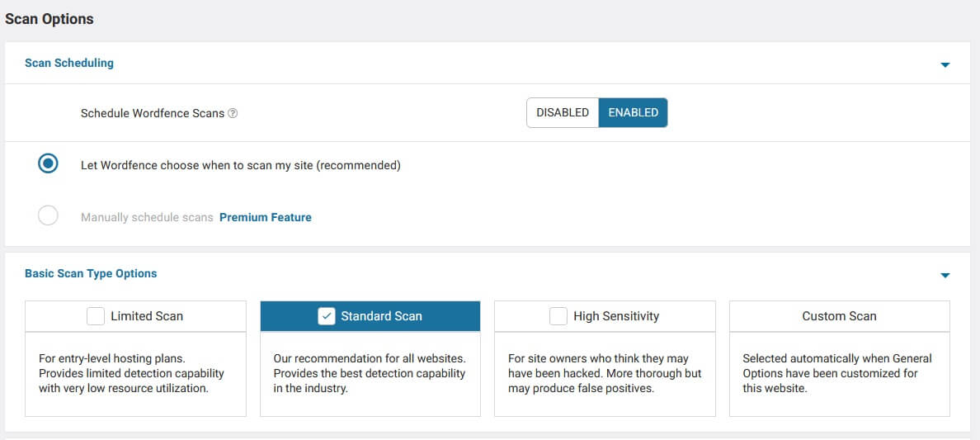Click the High Sensitivity label text
The width and height of the screenshot is (980, 440).
[616, 316]
